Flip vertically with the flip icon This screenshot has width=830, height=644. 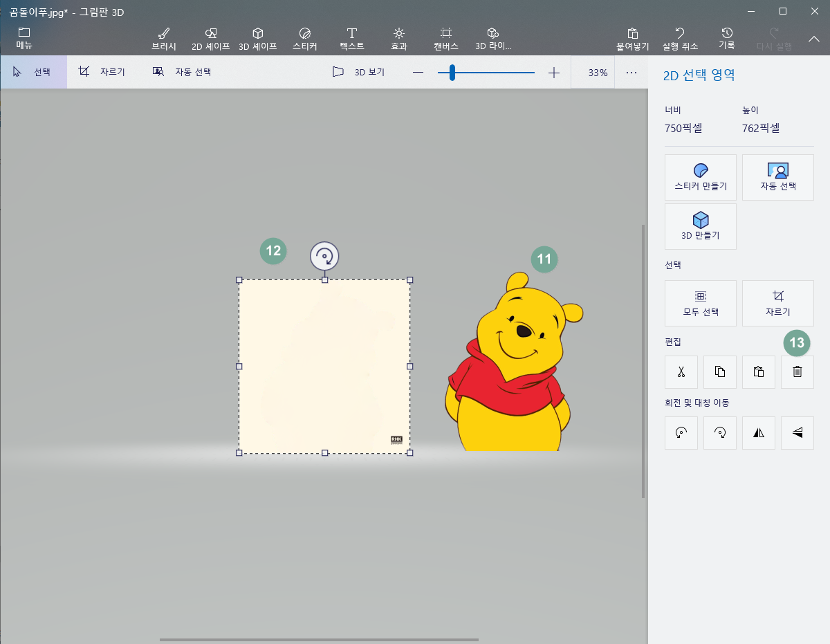coord(797,432)
